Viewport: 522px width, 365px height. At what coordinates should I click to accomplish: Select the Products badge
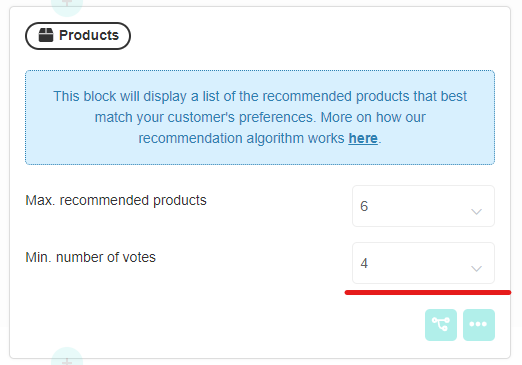pos(78,36)
